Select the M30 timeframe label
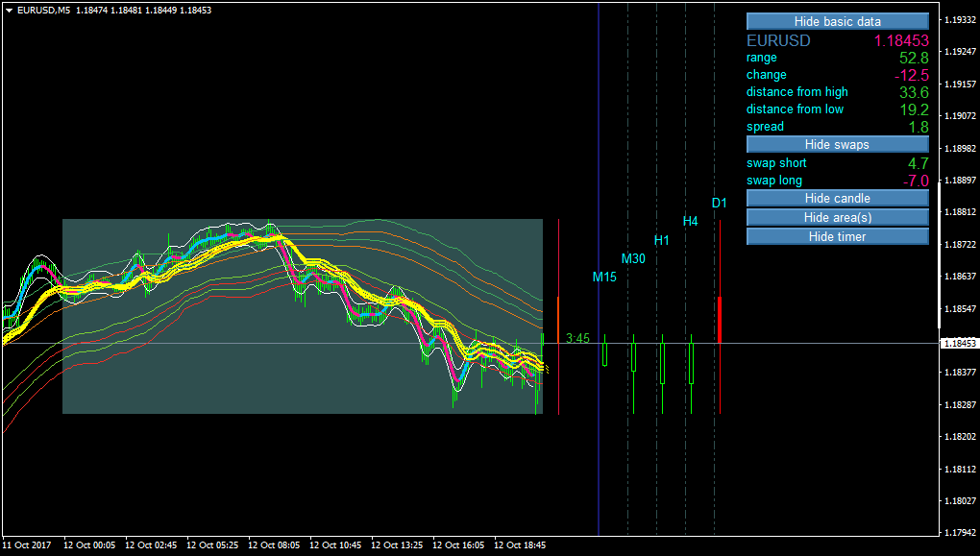Screen dimensions: 980x556 633,258
